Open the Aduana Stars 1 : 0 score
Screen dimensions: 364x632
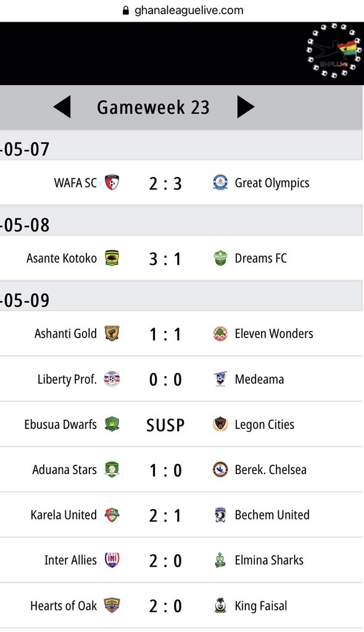(165, 470)
